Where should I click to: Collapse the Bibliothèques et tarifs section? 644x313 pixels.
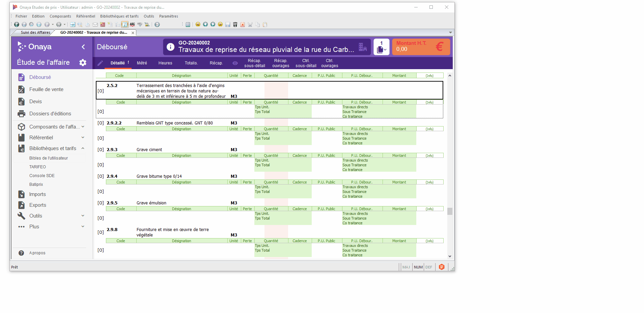pos(83,148)
